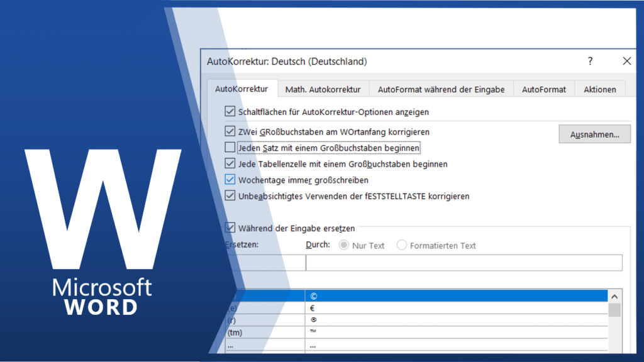Uncheck Wochentage immer großschreiben
The width and height of the screenshot is (644, 362).
click(x=230, y=179)
